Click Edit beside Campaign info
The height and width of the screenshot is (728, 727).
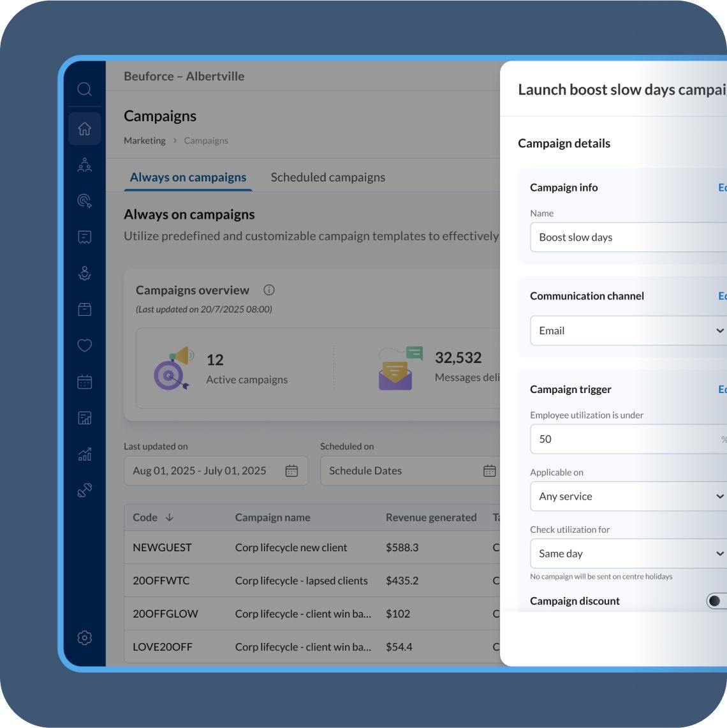coord(722,187)
